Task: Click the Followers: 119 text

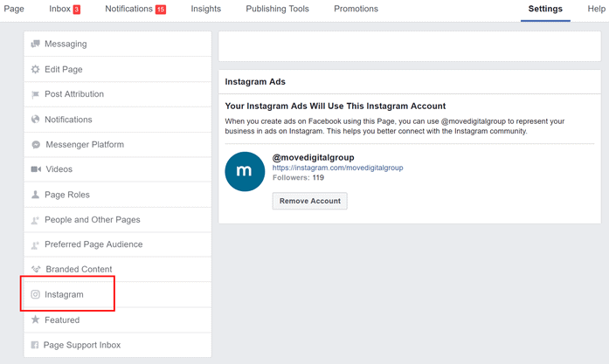Action: pyautogui.click(x=298, y=178)
